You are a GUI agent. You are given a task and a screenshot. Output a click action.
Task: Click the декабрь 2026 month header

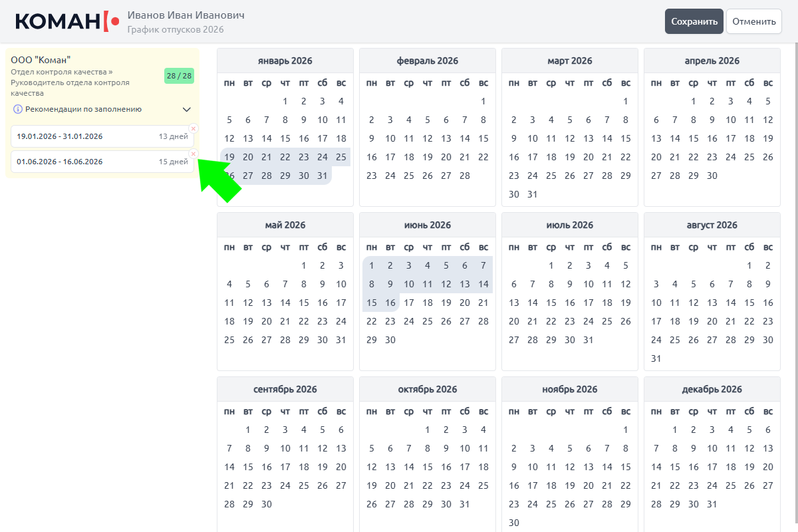coord(712,389)
